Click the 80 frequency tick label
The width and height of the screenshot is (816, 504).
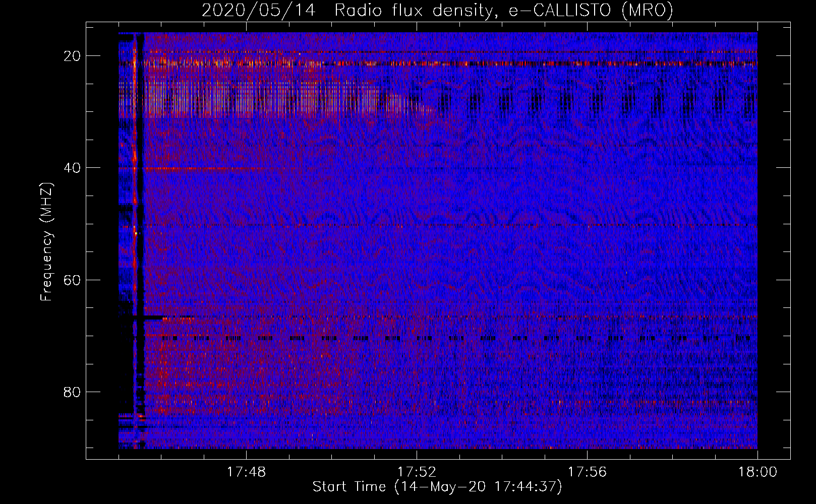73,392
